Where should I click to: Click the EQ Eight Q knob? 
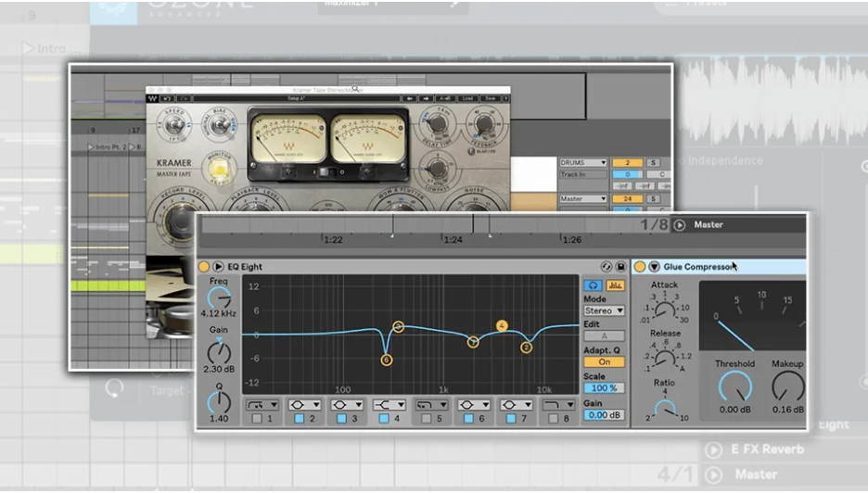(219, 402)
